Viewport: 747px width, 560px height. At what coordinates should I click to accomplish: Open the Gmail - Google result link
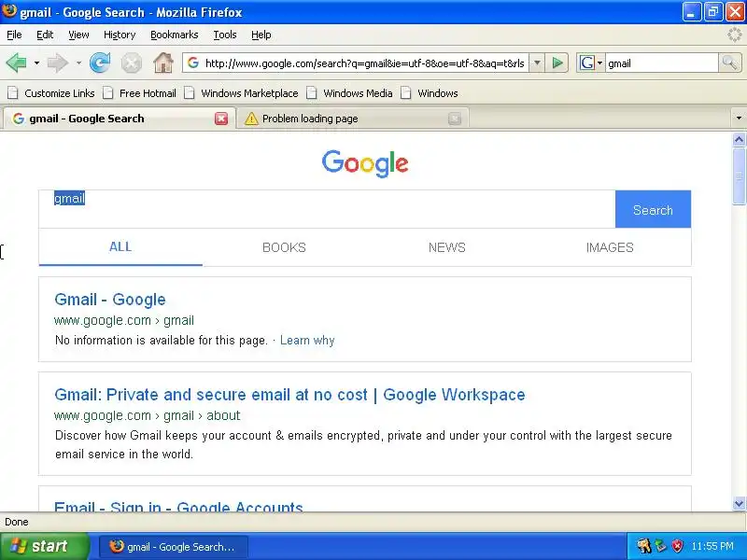tap(110, 299)
